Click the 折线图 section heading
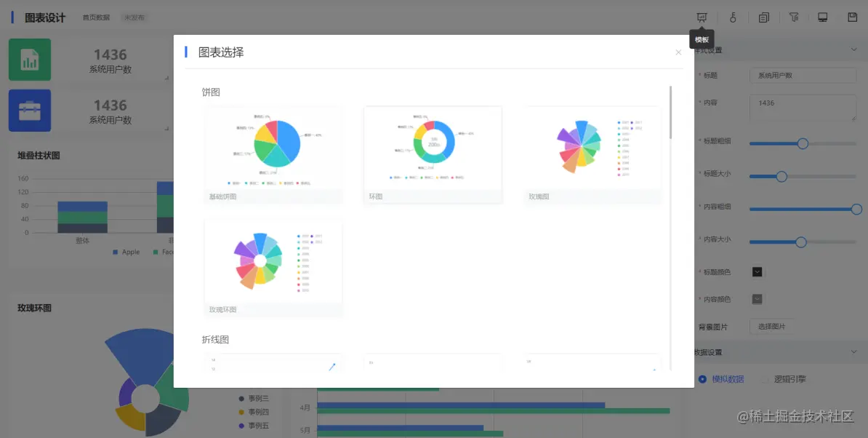The width and height of the screenshot is (868, 438). pos(215,340)
